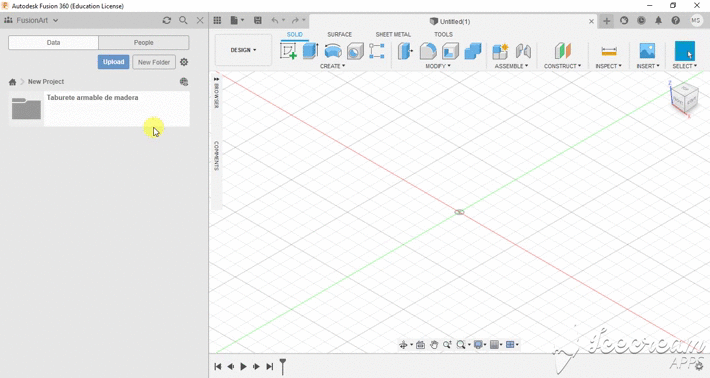
Task: Select the Joint tool
Action: tap(523, 51)
